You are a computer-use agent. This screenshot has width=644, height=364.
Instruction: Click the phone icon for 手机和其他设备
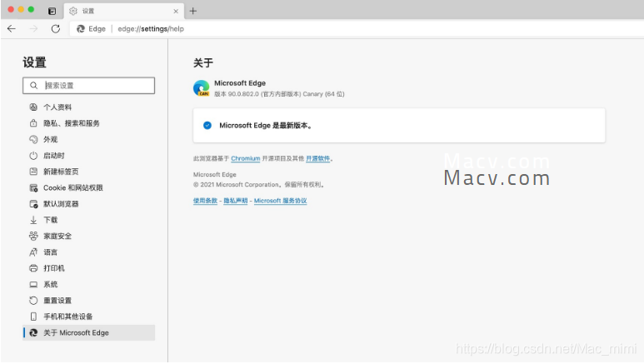pos(33,317)
